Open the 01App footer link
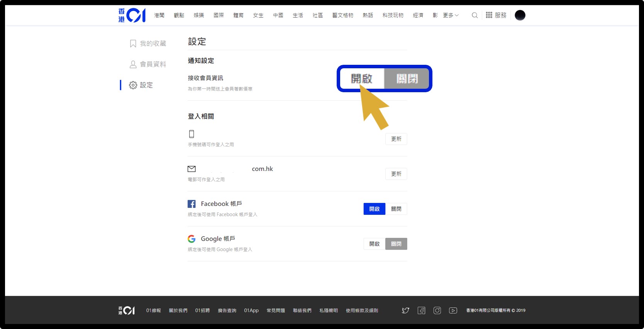Screen dimensions: 644x329 251,310
